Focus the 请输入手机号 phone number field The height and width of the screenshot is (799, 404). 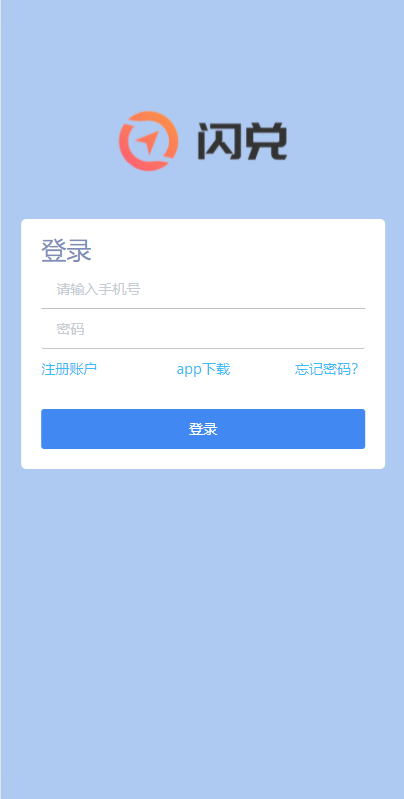[x=203, y=289]
